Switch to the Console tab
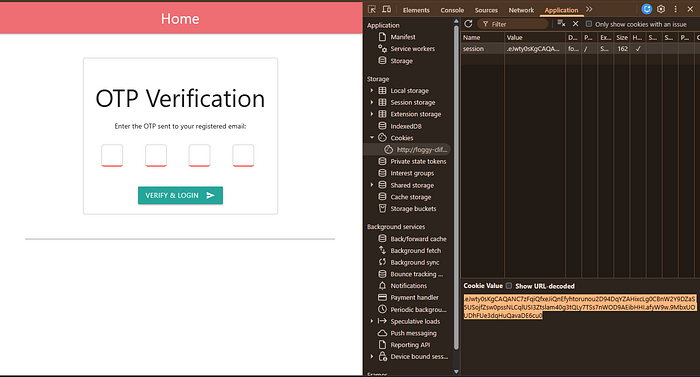The width and height of the screenshot is (700, 377). tap(452, 10)
